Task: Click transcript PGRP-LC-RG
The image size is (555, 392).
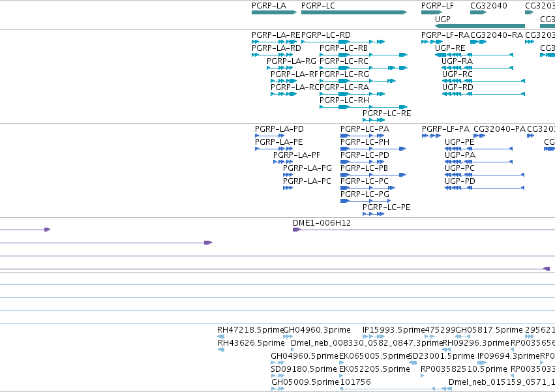Action: click(357, 81)
